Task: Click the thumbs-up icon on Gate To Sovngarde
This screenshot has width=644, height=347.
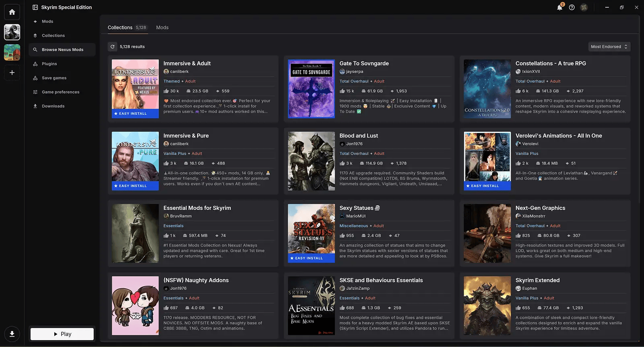Action: 342,91
